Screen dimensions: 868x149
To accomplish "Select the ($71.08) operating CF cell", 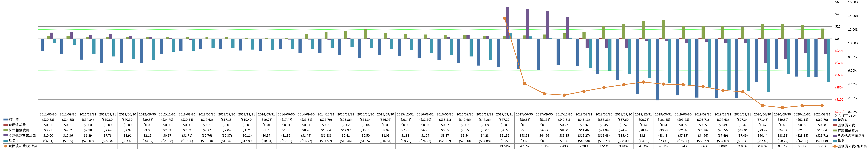I will click(x=822, y=141).
